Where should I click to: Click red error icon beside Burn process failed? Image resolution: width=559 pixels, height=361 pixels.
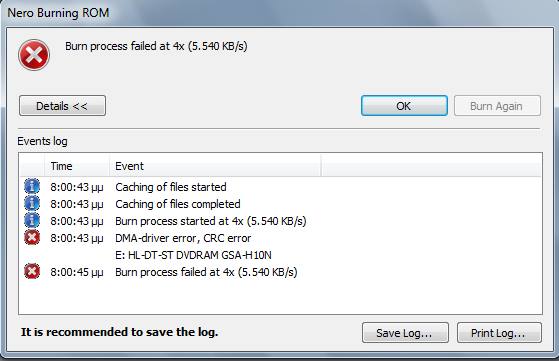(32, 272)
